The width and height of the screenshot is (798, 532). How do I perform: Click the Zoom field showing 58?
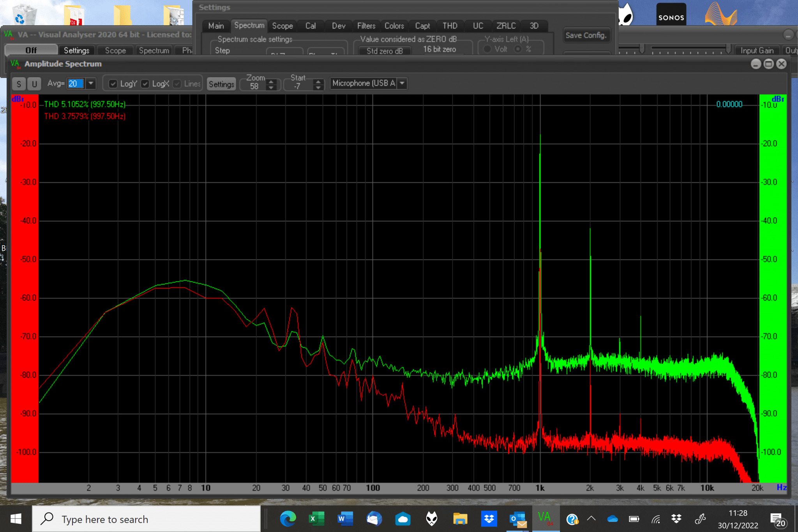[254, 86]
